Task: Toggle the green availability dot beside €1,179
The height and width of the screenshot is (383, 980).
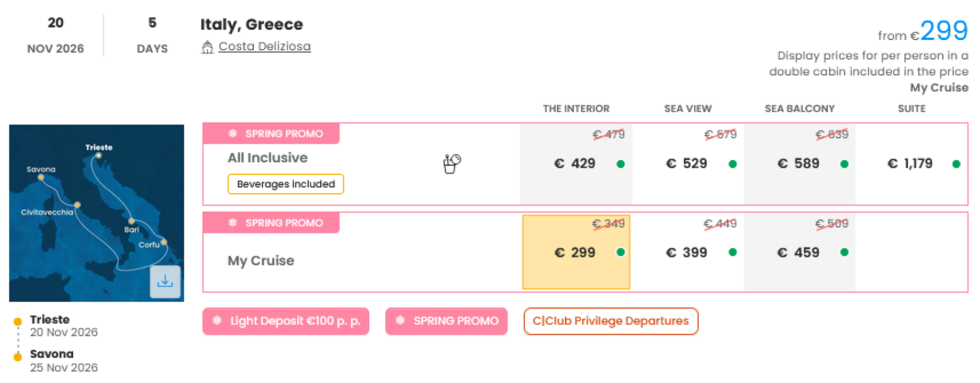Action: (957, 164)
